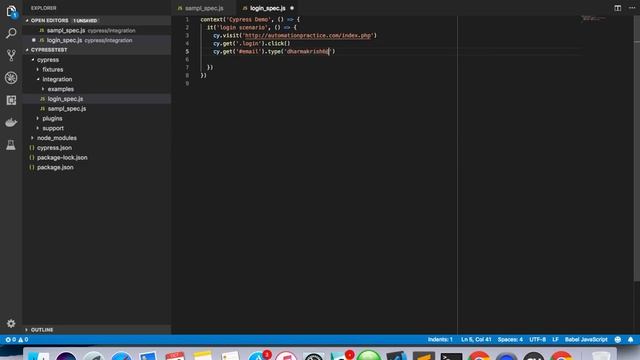Change UTF-8 encoding in status bar
Screen dimensions: 640x360
click(538, 340)
